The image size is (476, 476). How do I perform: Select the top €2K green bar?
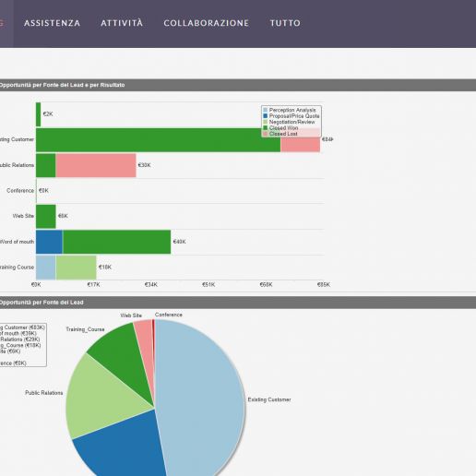click(x=38, y=114)
